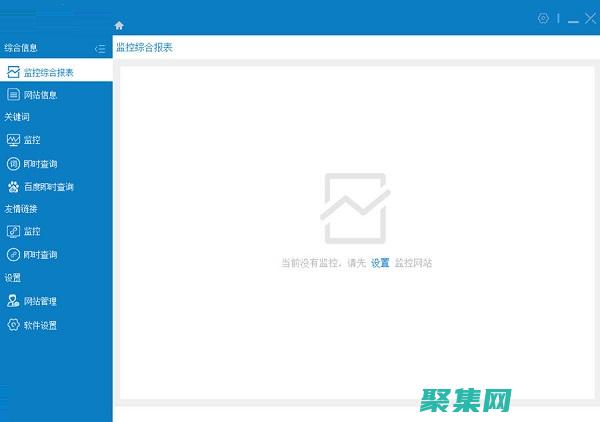Click the home icon in the top bar
The width and height of the screenshot is (600, 422).
pyautogui.click(x=120, y=24)
